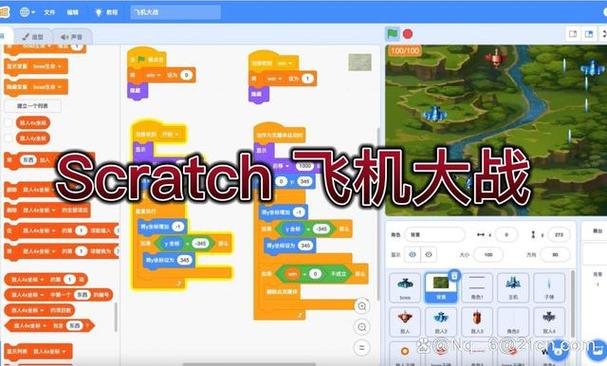
Task: Click the sprite y position field showing 273
Action: [559, 235]
